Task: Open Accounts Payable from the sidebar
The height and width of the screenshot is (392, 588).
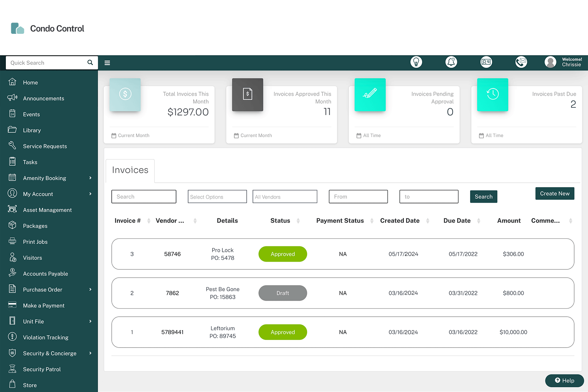Action: [45, 273]
